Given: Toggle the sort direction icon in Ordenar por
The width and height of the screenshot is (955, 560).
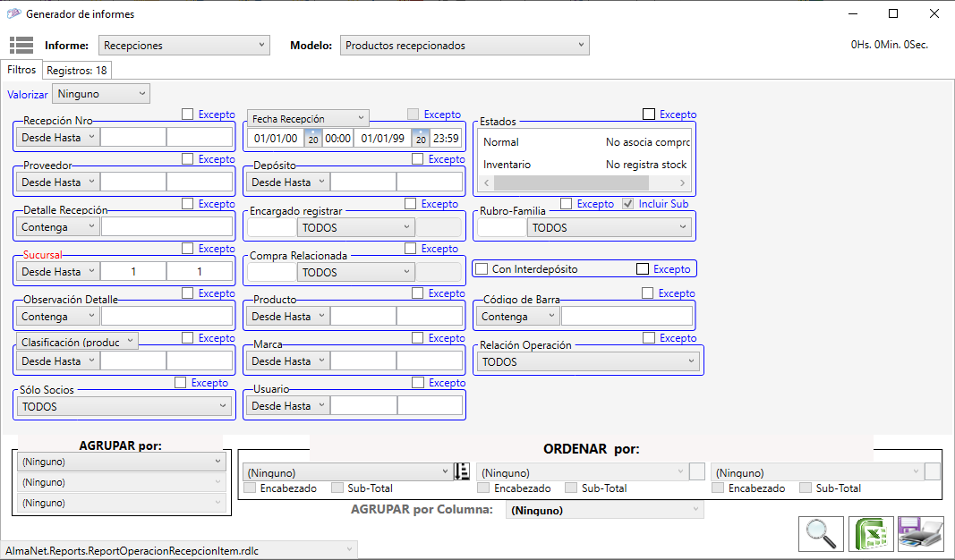Looking at the screenshot, I should [462, 471].
